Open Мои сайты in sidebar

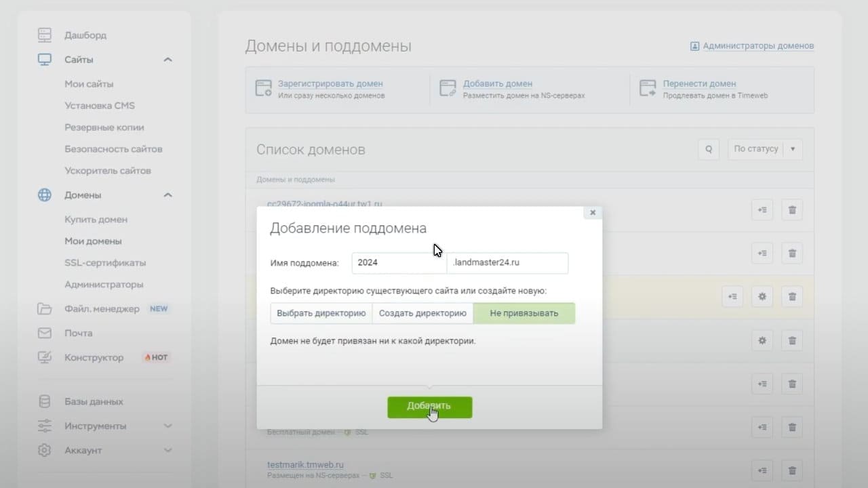coord(89,84)
